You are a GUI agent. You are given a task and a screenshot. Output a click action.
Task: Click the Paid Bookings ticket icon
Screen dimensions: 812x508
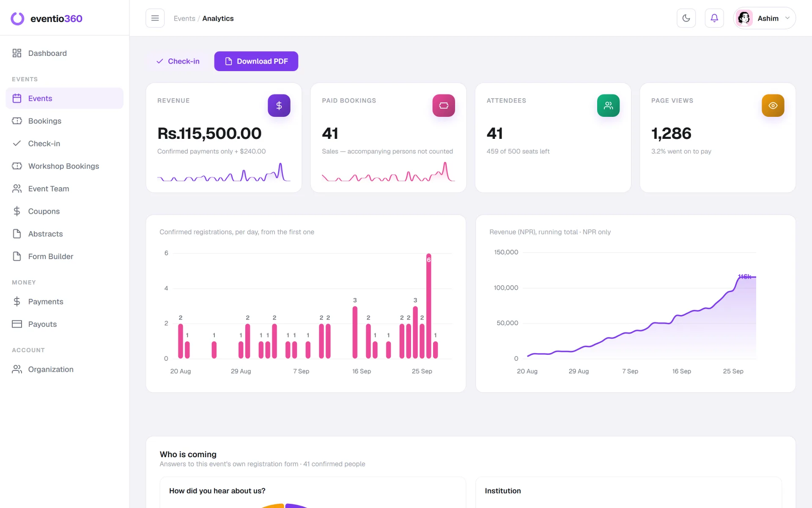(444, 105)
